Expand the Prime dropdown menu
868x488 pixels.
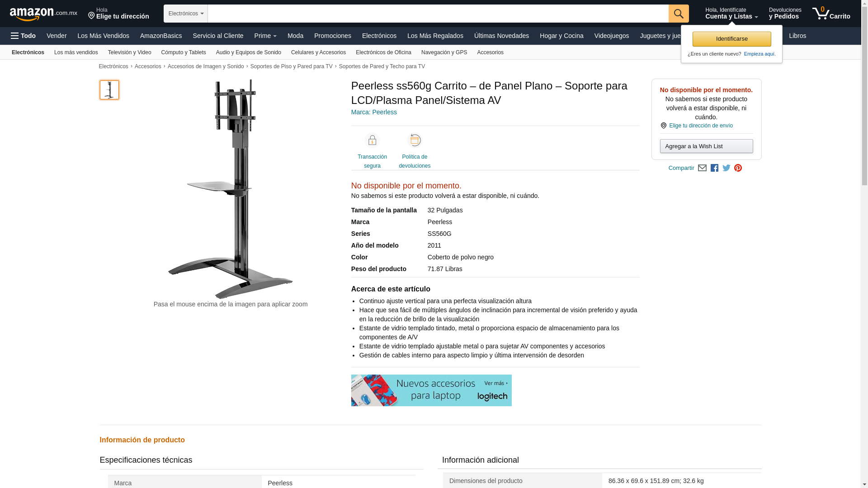[x=265, y=36]
